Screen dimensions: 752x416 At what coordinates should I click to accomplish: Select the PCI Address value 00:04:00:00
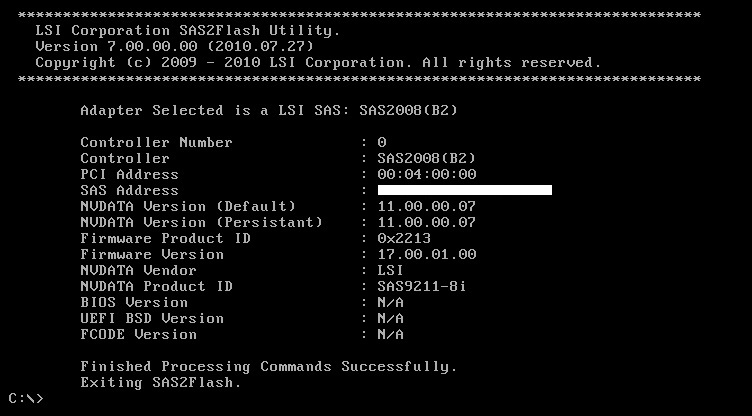(x=427, y=174)
